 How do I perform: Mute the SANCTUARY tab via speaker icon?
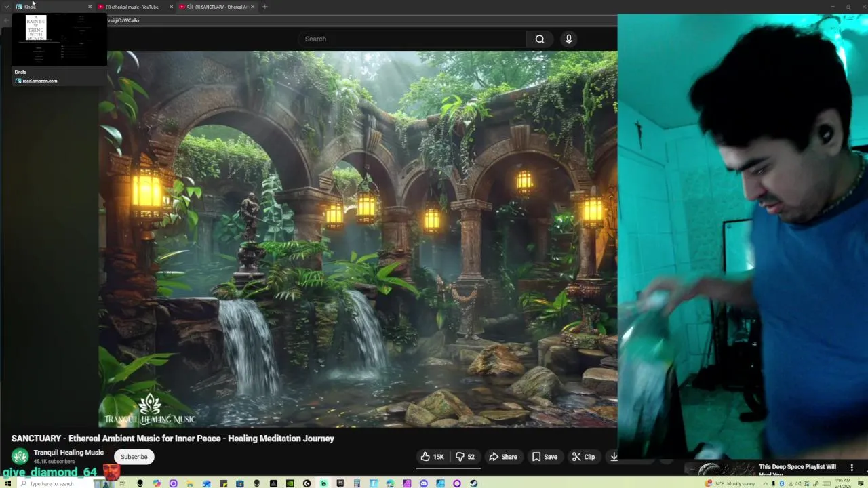190,7
